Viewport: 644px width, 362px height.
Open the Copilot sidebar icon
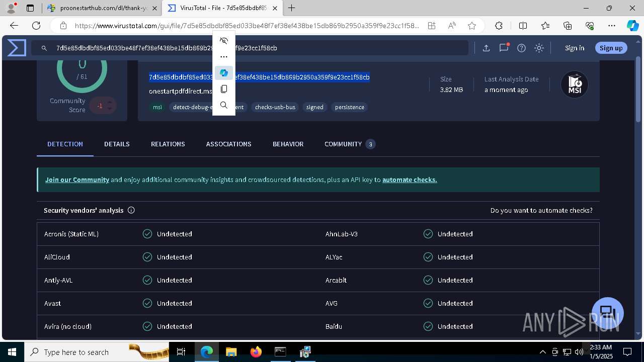coord(632,26)
